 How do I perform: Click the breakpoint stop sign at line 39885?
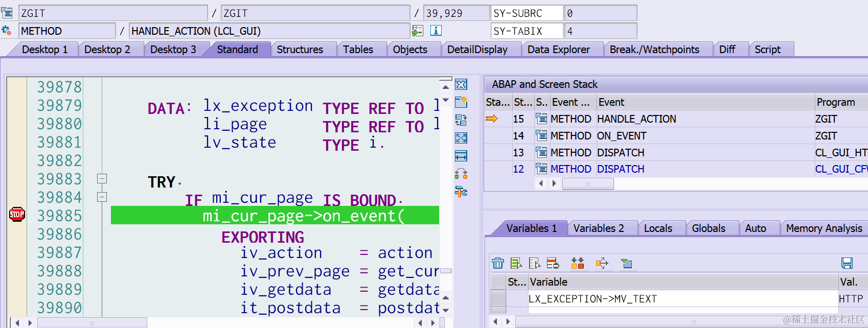pyautogui.click(x=17, y=215)
